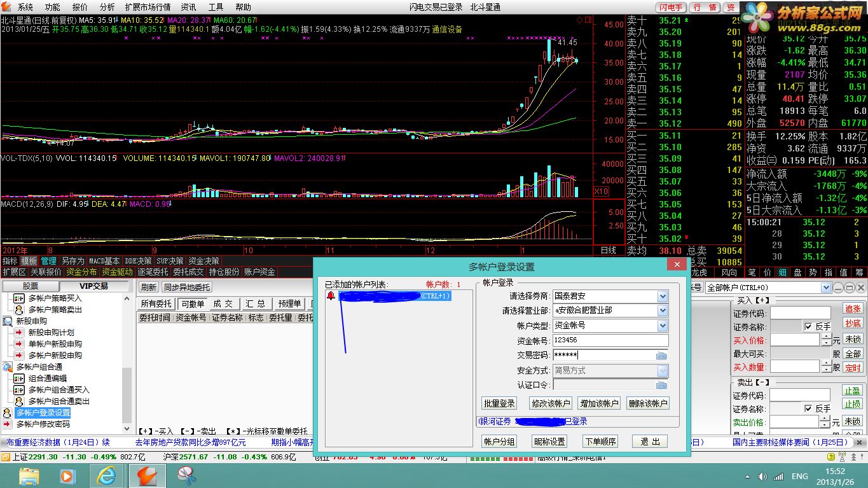This screenshot has width=868, height=488.
Task: Click the 多帐户策略卖出 person icon
Action: (19, 309)
